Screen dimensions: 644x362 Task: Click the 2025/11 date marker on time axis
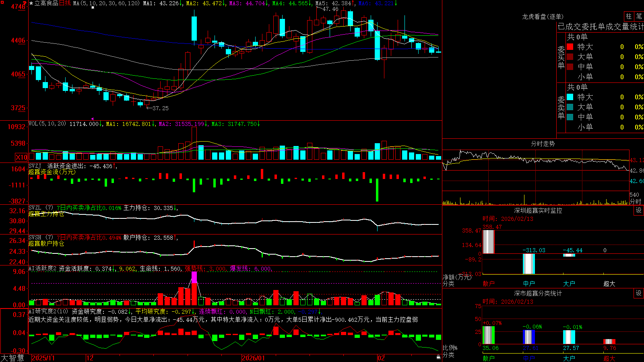(x=43, y=358)
